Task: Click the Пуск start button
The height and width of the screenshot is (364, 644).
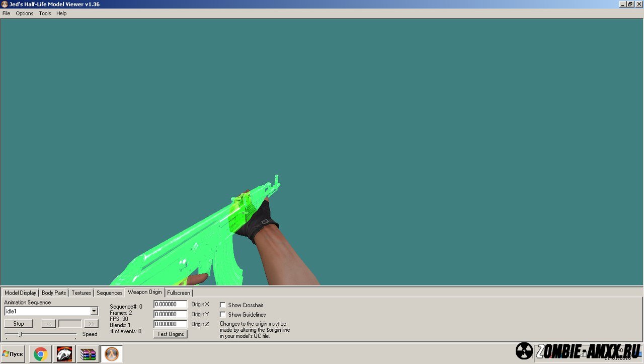Action: click(13, 354)
